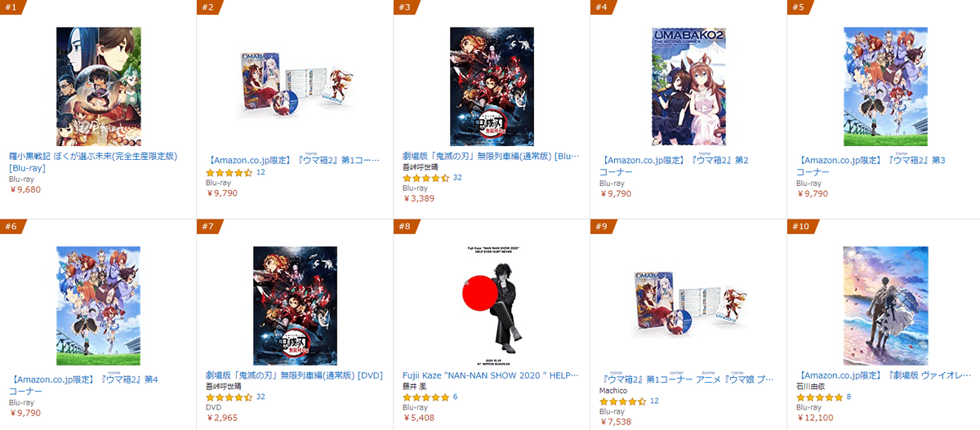This screenshot has height=430, width=980.
Task: Open the 12 reviews count for item #2
Action: [261, 173]
